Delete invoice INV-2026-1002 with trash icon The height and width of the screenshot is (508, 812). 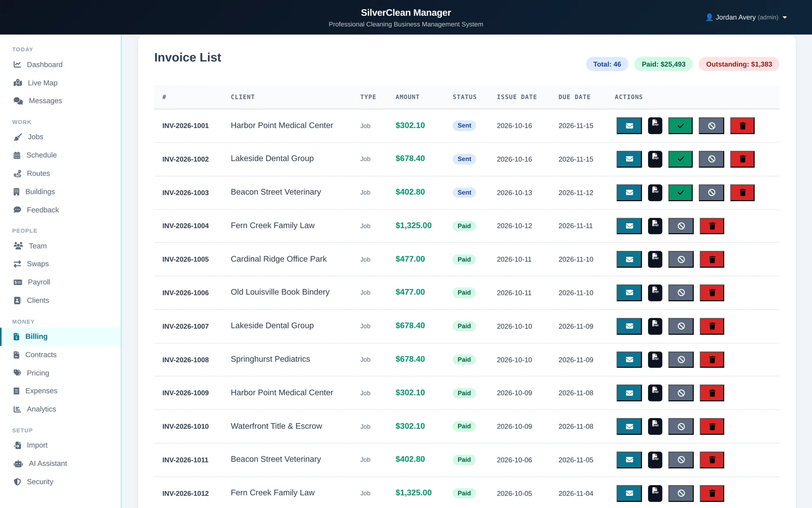point(742,159)
